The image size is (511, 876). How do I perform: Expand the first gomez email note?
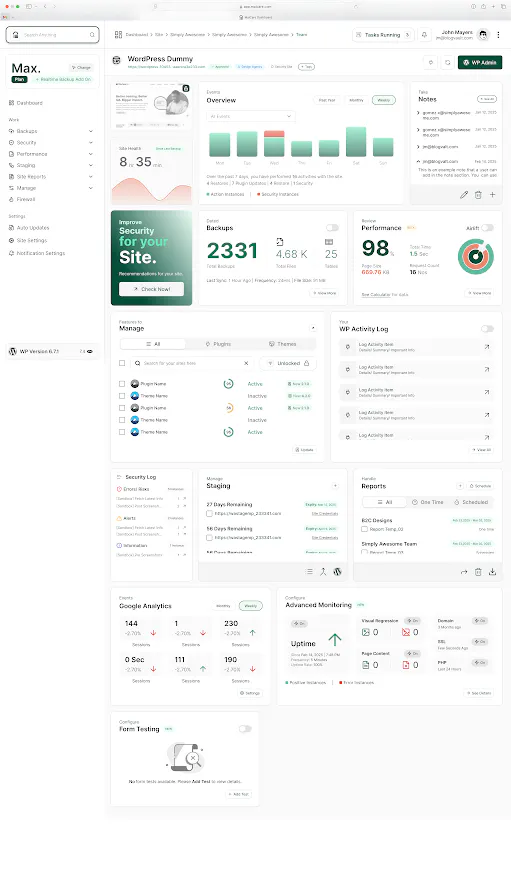pos(418,113)
